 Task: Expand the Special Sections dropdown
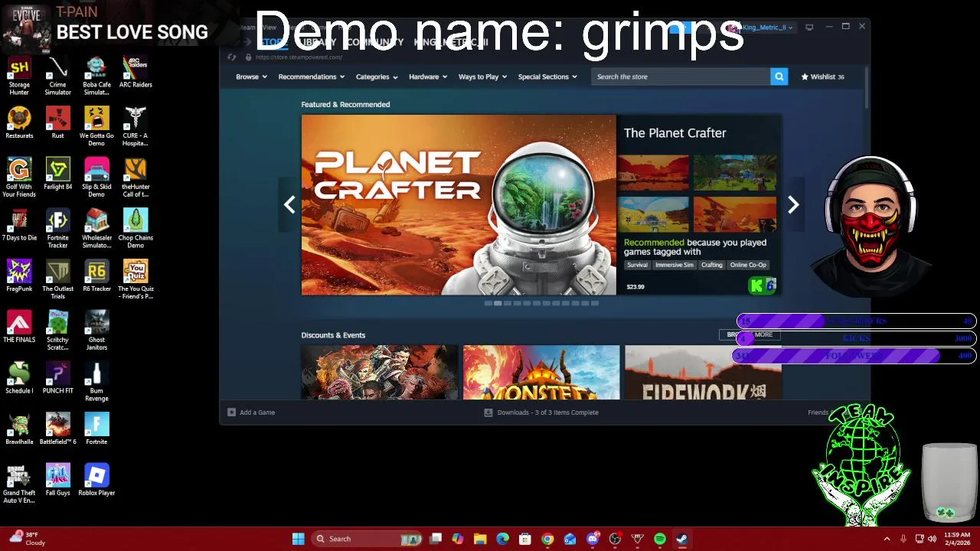click(x=547, y=77)
